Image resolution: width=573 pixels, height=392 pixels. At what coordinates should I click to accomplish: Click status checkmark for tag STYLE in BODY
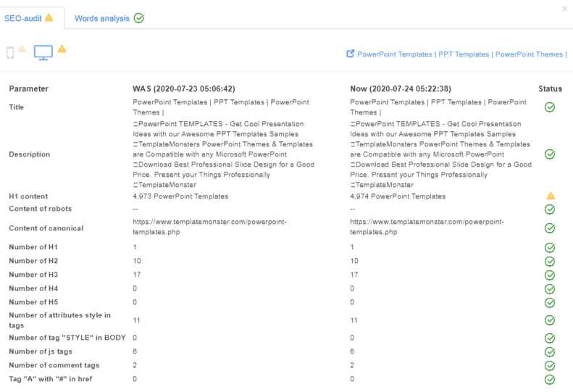(550, 338)
